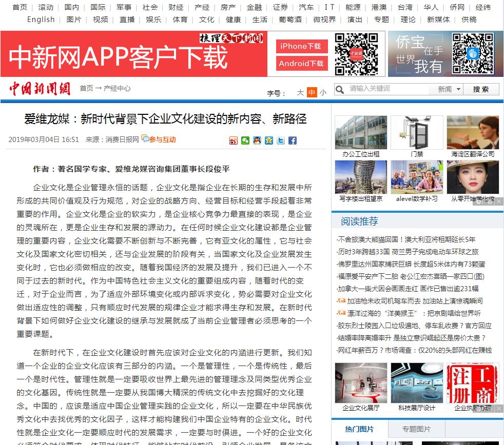Image resolution: width=504 pixels, height=445 pixels.
Task: Open 财经 in the top navigation
Action: (x=176, y=7)
